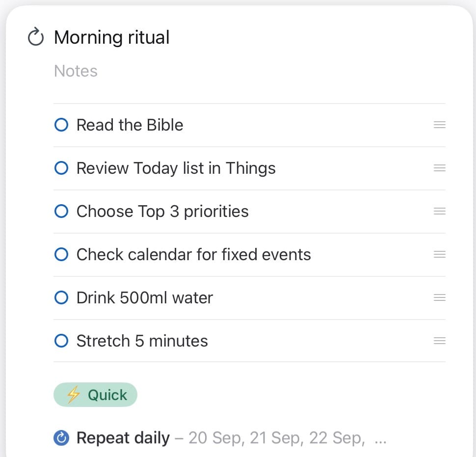Click reorder handle for Choose Top 3 priorities

[439, 212]
